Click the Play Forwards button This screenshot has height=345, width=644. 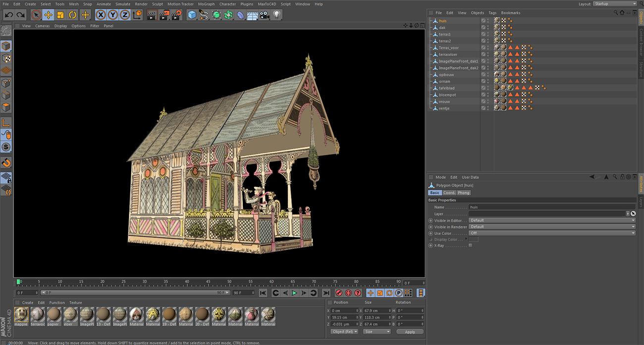tap(294, 293)
